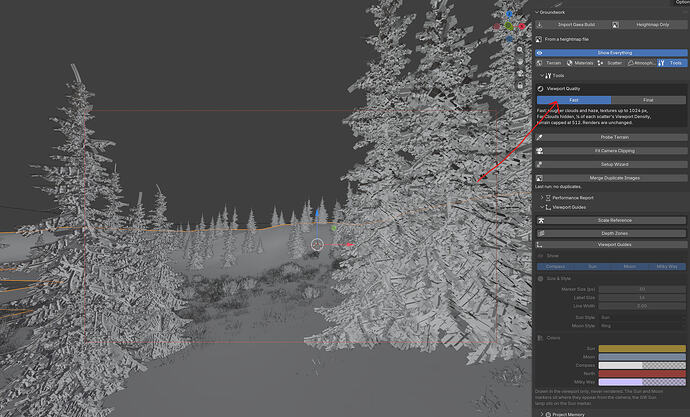
Task: Switch to the Tools tab
Action: pos(672,63)
